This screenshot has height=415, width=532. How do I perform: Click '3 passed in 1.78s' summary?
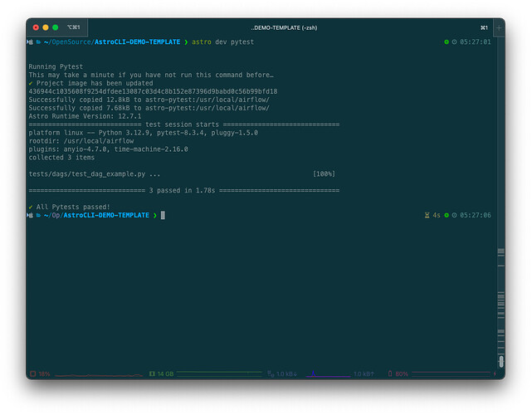point(182,190)
